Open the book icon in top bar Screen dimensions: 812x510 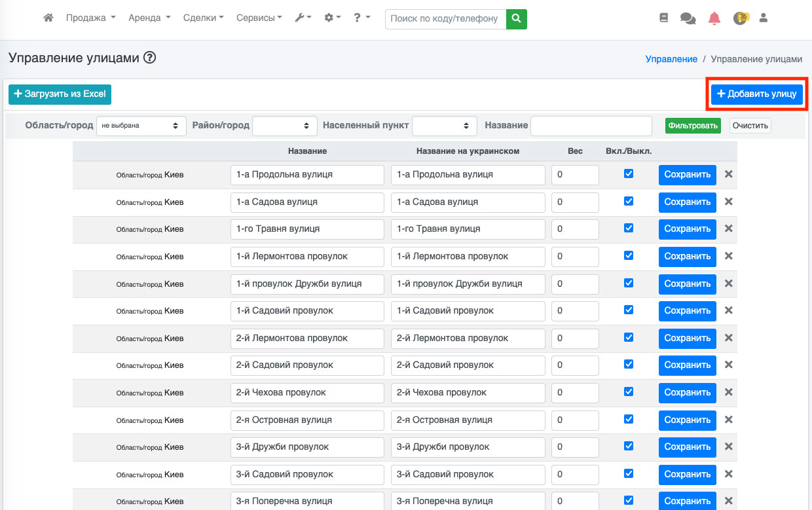[663, 18]
